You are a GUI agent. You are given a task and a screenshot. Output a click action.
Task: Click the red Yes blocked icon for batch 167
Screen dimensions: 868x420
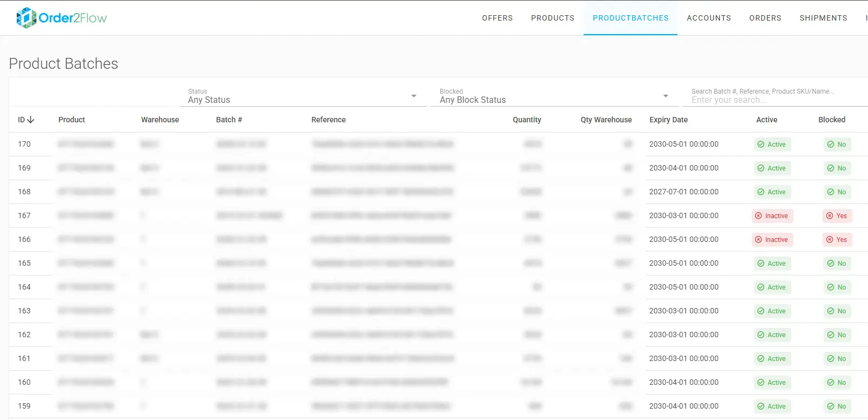click(x=830, y=216)
